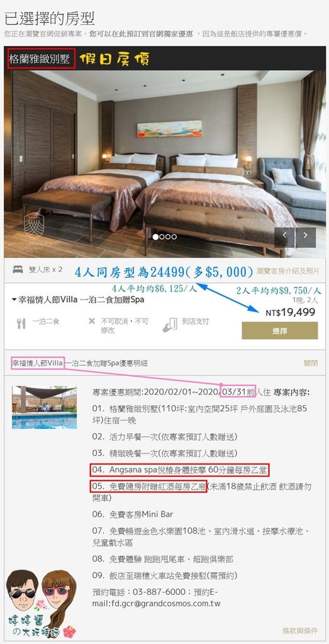Click the pay at hotel icon
The image size is (329, 644).
click(170, 324)
